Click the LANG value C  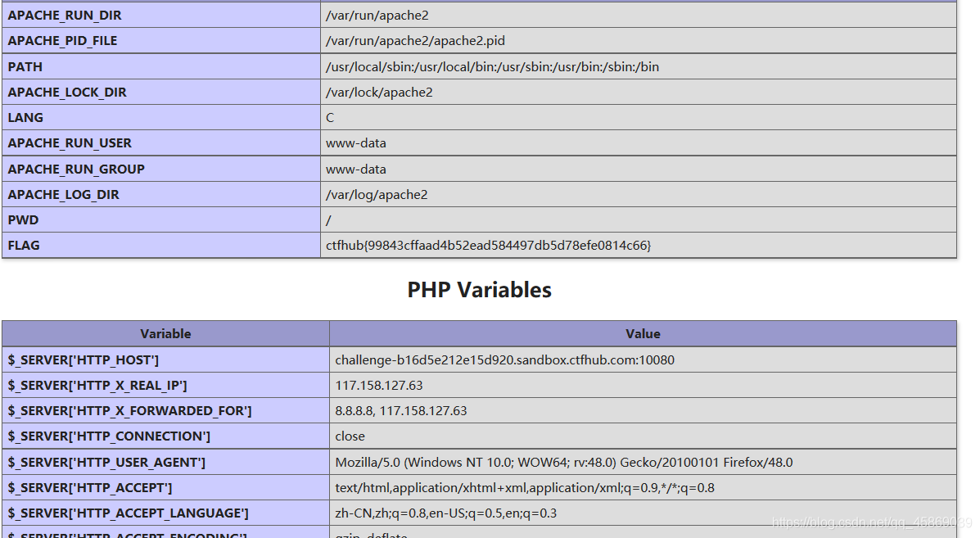[330, 117]
